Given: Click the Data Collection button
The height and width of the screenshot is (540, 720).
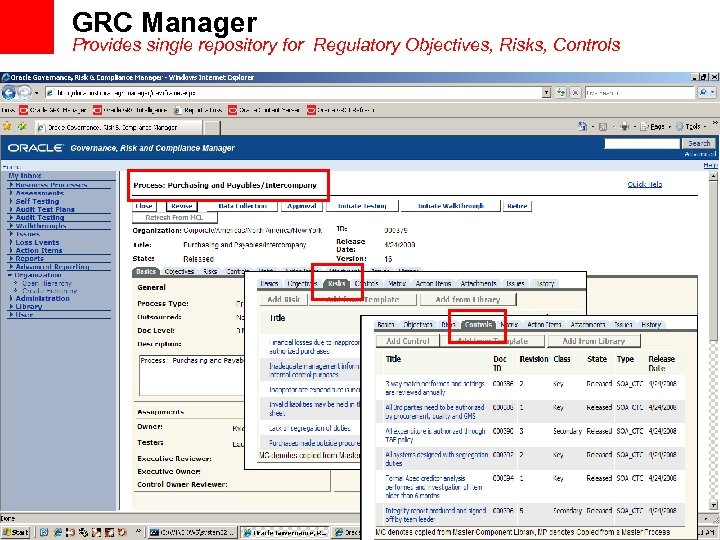Looking at the screenshot, I should 242,206.
